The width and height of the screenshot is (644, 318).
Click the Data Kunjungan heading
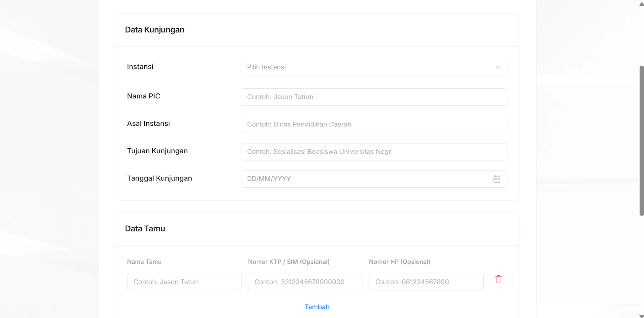pyautogui.click(x=155, y=30)
